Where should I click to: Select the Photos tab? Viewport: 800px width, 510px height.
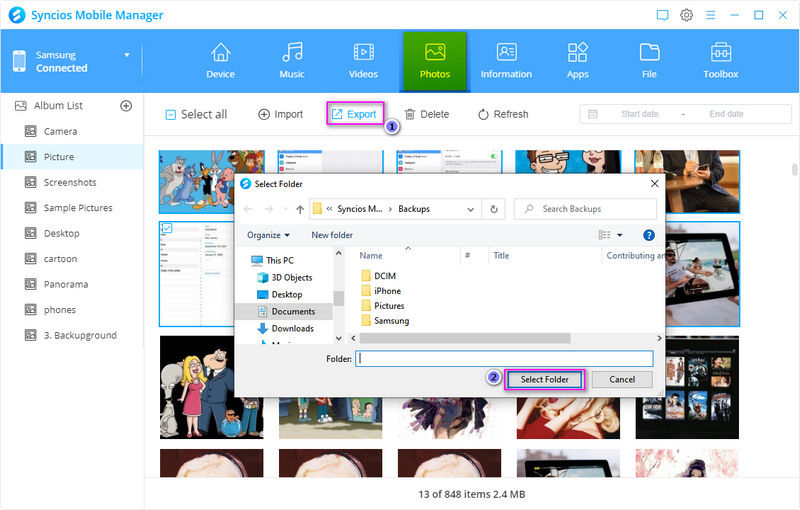[435, 61]
